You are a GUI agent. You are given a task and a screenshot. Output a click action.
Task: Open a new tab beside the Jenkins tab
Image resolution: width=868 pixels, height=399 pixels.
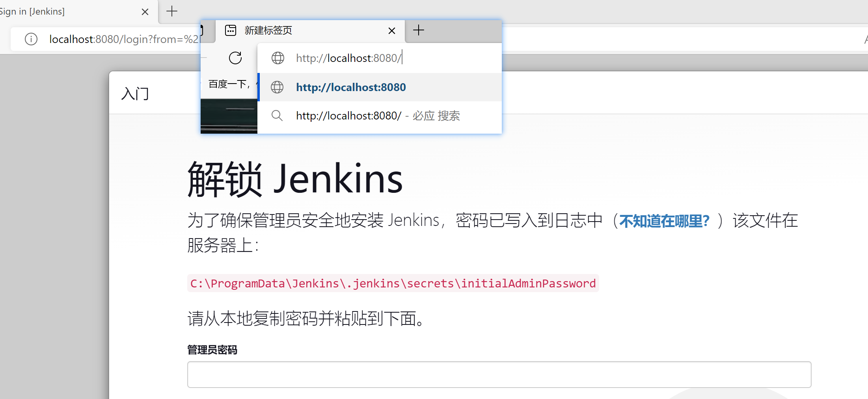[x=172, y=11]
